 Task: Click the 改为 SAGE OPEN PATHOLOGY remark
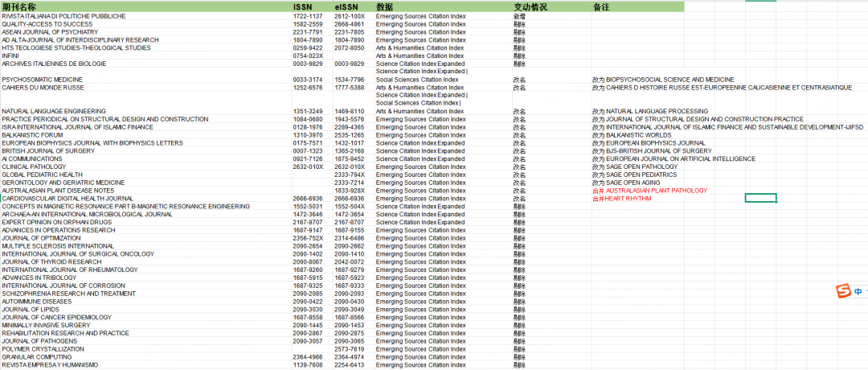click(x=635, y=166)
